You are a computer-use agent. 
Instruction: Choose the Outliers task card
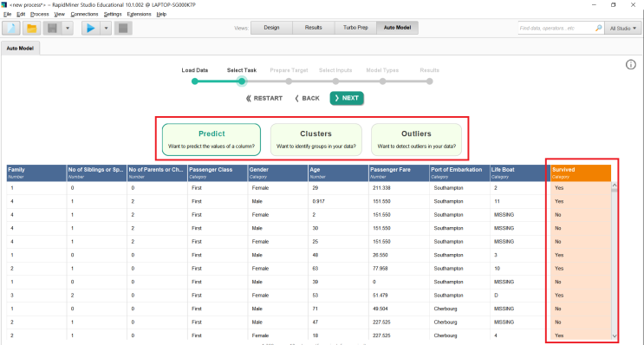(416, 140)
